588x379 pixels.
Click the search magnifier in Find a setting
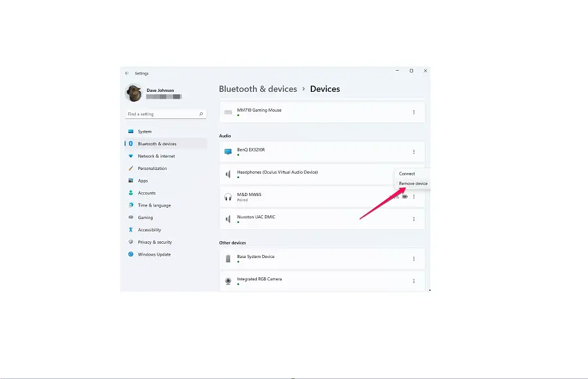coord(200,114)
